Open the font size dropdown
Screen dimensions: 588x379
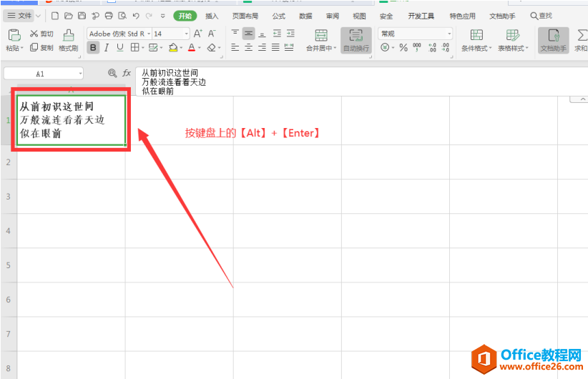coord(187,34)
